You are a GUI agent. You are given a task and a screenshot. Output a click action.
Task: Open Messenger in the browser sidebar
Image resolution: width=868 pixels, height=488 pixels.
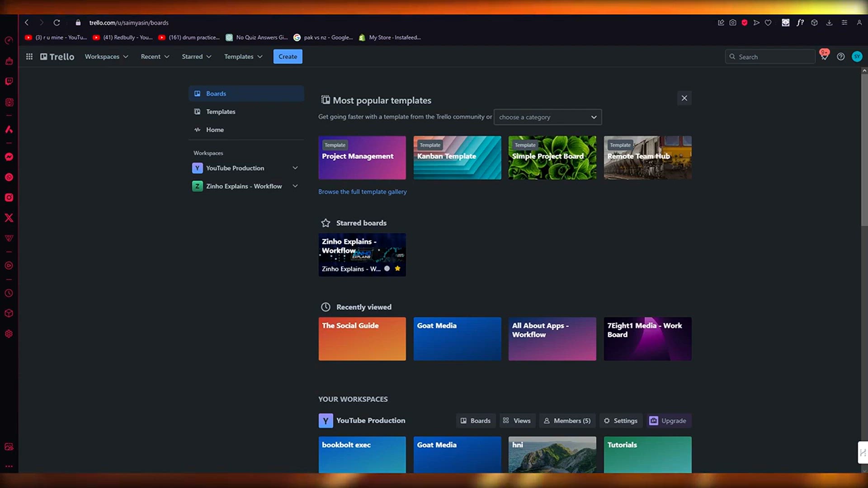point(9,157)
